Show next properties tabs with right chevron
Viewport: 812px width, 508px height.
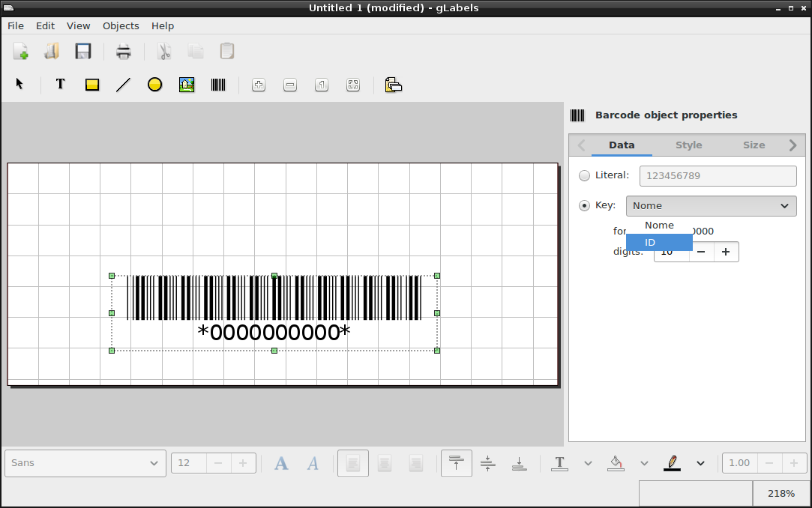[x=793, y=145]
